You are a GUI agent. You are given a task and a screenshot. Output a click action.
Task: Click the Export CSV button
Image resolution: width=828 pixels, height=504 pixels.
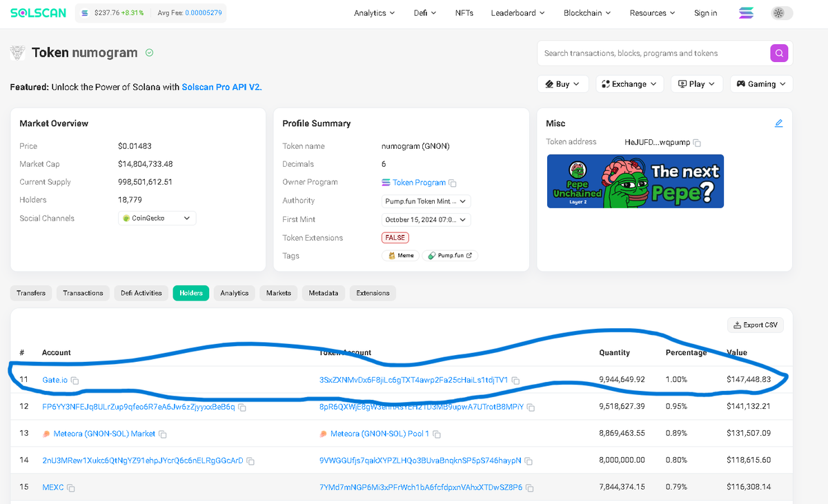click(x=756, y=325)
